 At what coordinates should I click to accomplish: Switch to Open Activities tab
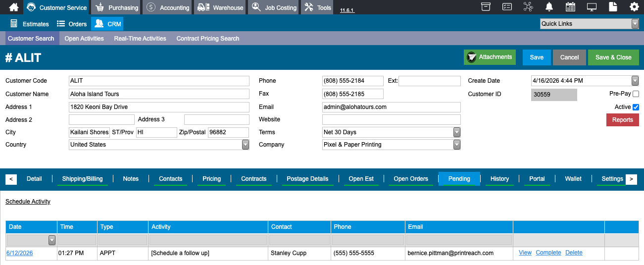coord(84,39)
